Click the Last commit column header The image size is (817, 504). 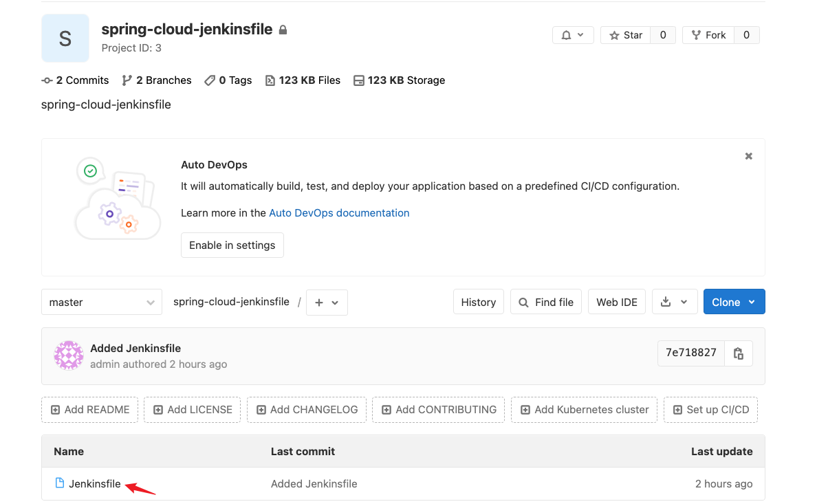tap(303, 451)
